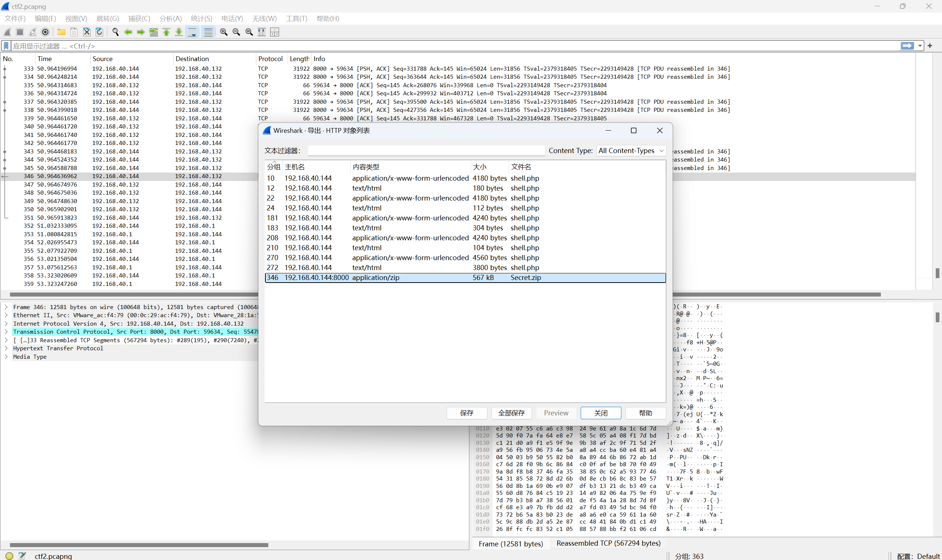Click 关闭 button in dialog

coord(601,413)
